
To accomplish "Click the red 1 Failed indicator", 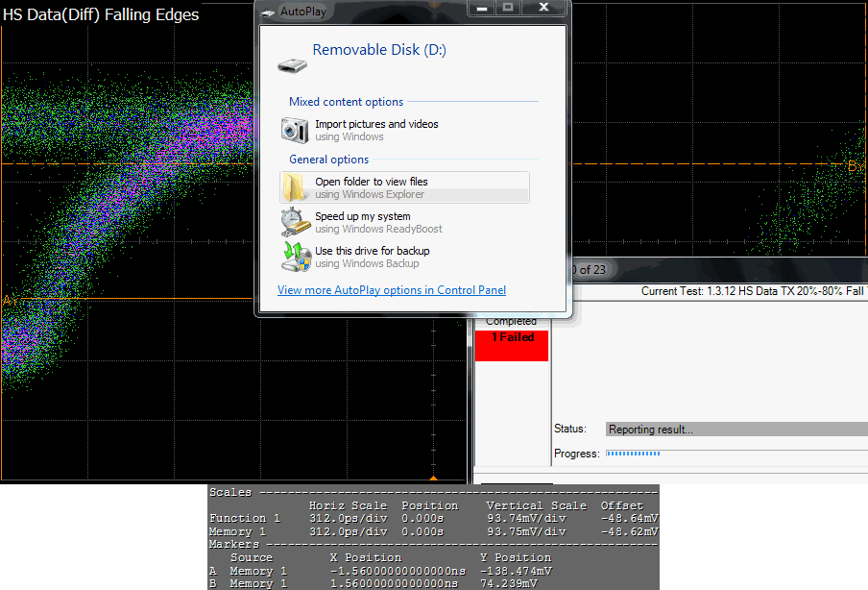I will point(512,343).
